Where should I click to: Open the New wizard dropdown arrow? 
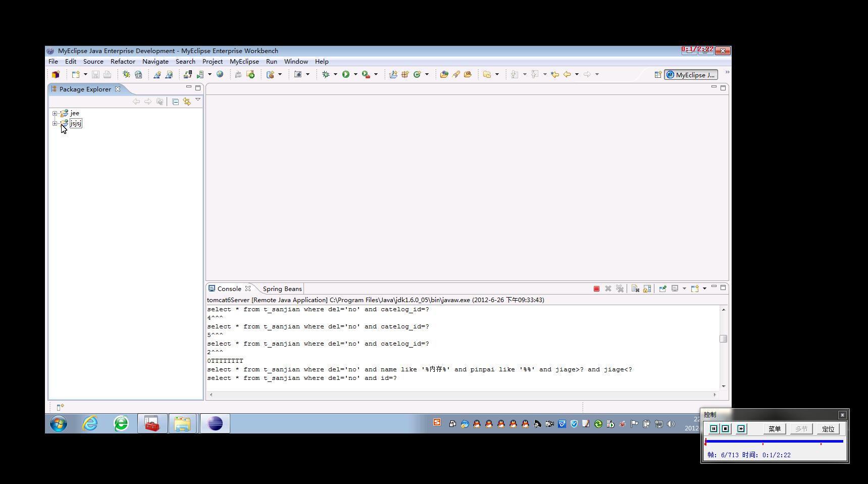[85, 74]
